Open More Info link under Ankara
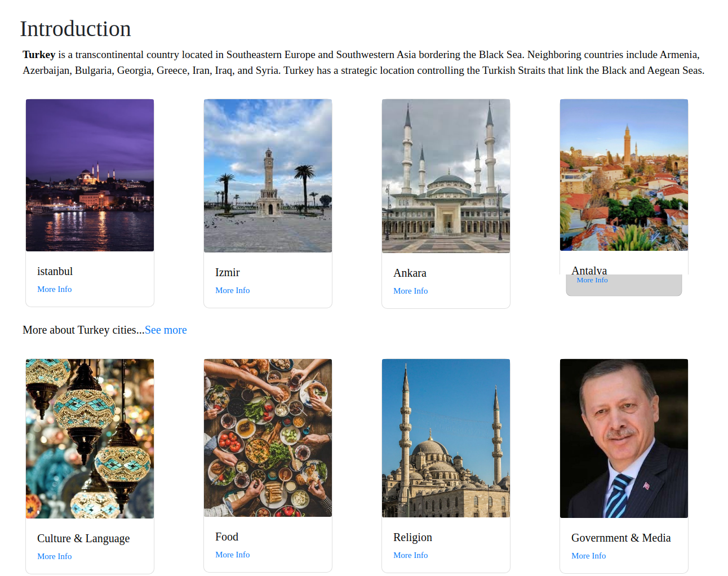The image size is (728, 576). [410, 291]
